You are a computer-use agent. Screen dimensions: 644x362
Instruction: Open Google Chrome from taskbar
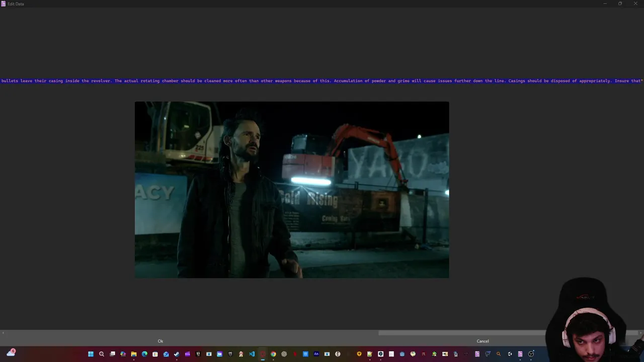(x=273, y=354)
